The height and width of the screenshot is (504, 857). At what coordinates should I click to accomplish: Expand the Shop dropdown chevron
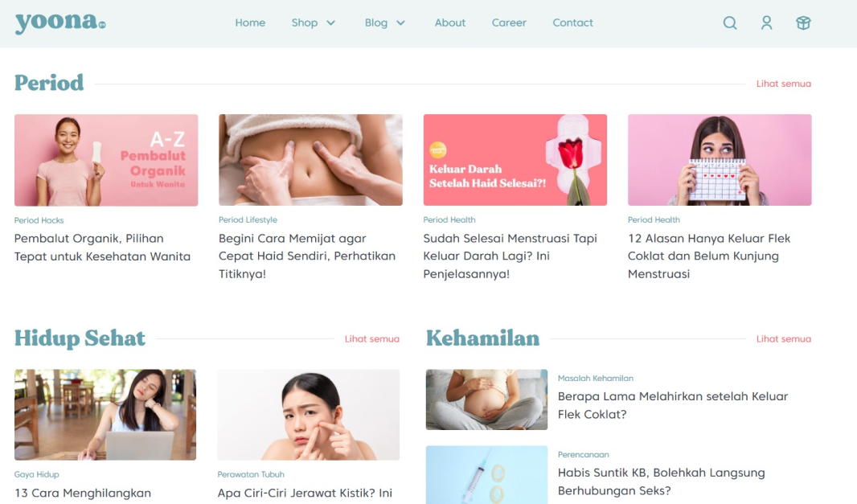tap(330, 23)
